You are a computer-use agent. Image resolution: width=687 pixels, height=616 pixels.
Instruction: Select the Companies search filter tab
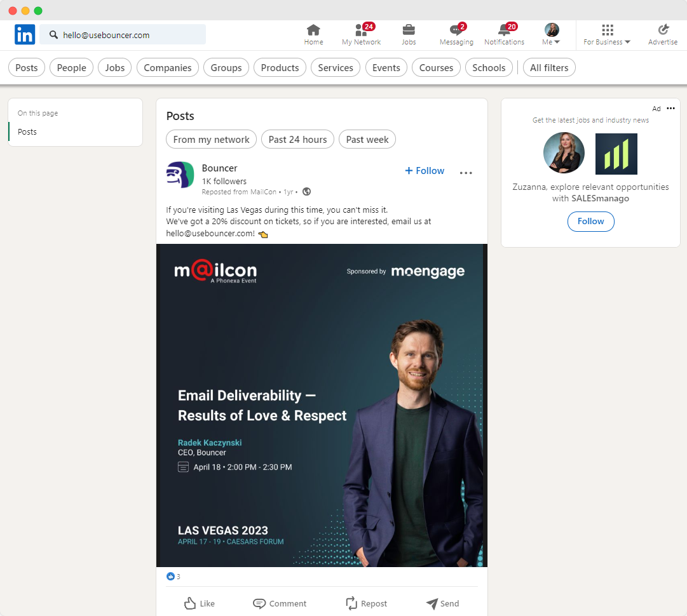(x=168, y=68)
